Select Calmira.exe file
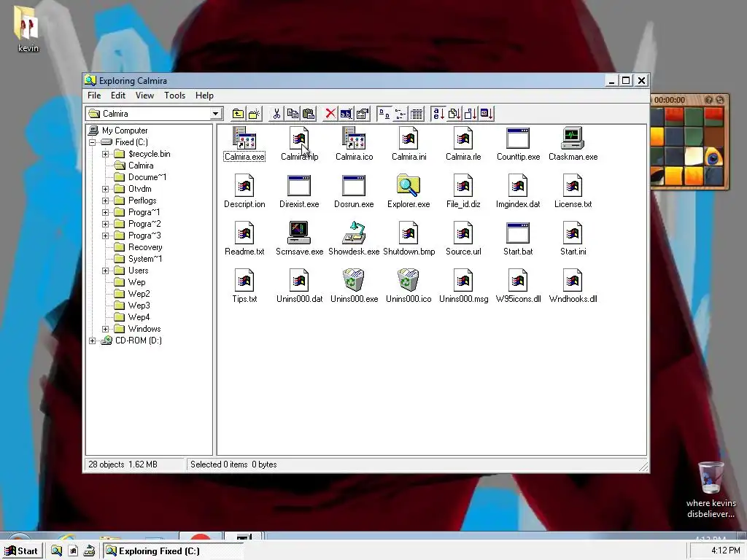Viewport: 747px width, 560px height. 244,144
